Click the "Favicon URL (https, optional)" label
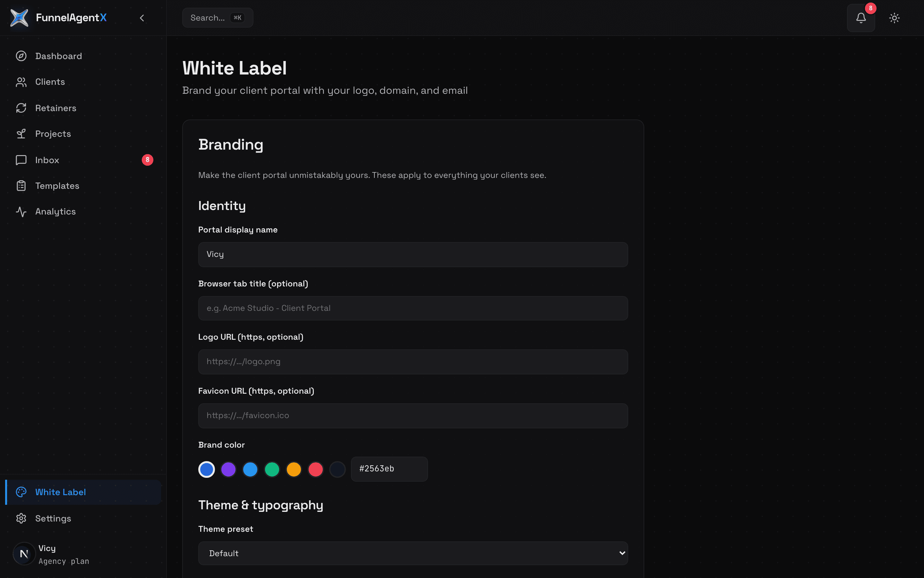Screen dimensions: 924x578 click(256, 391)
